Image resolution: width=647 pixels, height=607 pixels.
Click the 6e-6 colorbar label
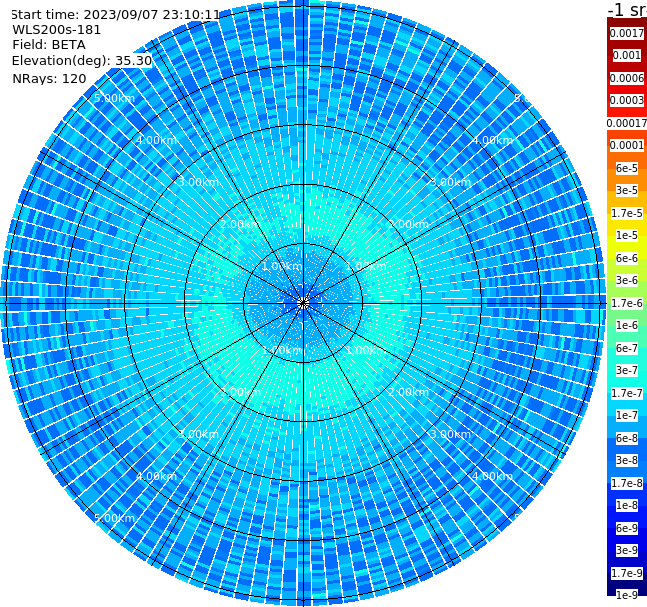pos(626,258)
